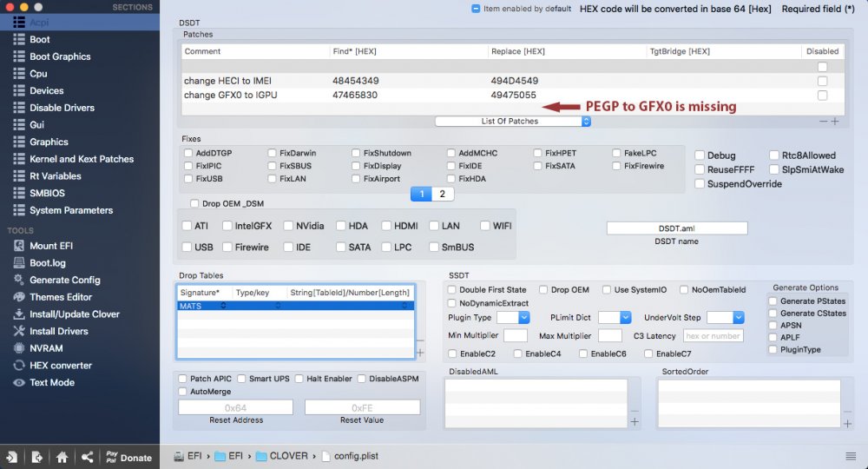This screenshot has width=868, height=469.
Task: Check the Drop OEM _DSM checkbox
Action: pyautogui.click(x=194, y=204)
